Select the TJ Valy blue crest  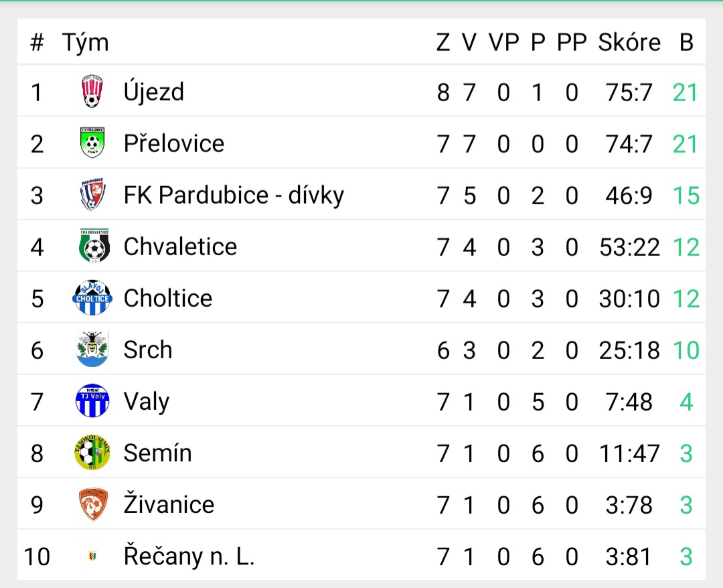pyautogui.click(x=92, y=401)
